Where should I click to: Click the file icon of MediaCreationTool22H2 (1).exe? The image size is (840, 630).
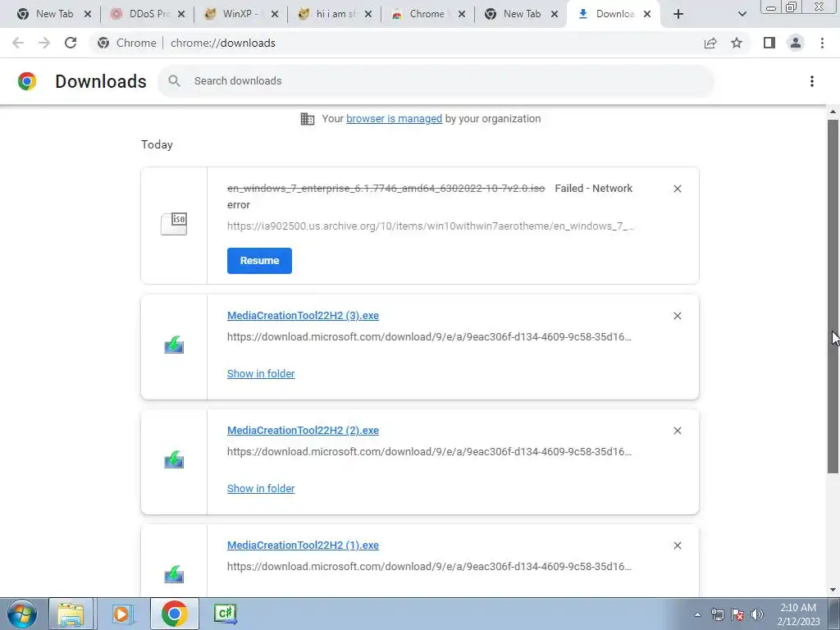[174, 574]
